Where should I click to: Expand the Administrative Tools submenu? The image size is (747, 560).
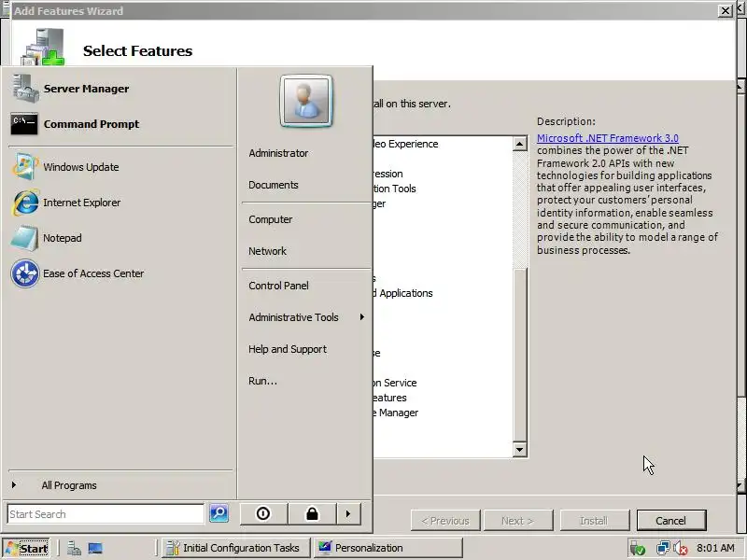(306, 317)
